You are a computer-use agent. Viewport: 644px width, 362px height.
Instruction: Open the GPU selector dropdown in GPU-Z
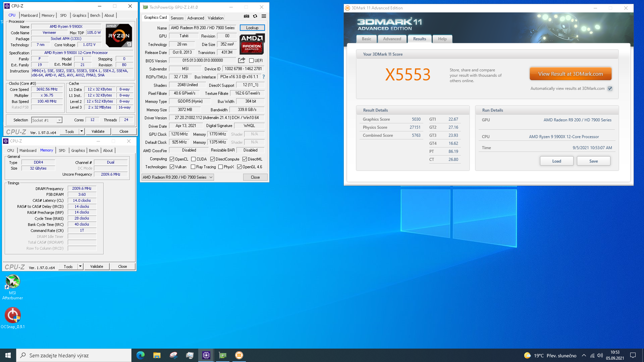click(178, 177)
